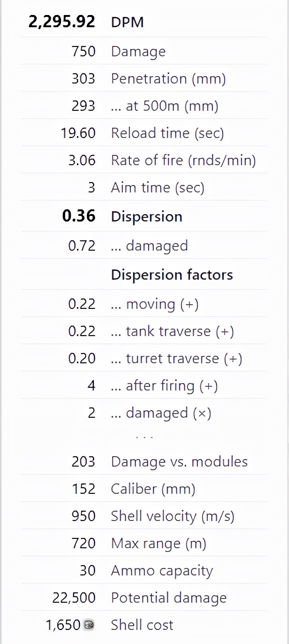Select the Penetration (mm) row label
Screen dimensions: 289x644
pos(168,78)
